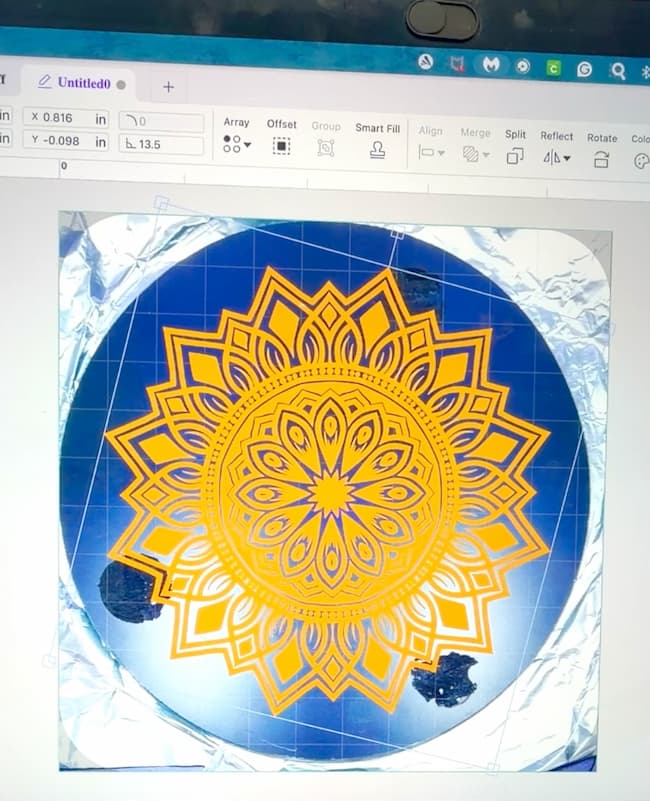
Task: Select the yellow mandala design on canvas
Action: point(327,490)
